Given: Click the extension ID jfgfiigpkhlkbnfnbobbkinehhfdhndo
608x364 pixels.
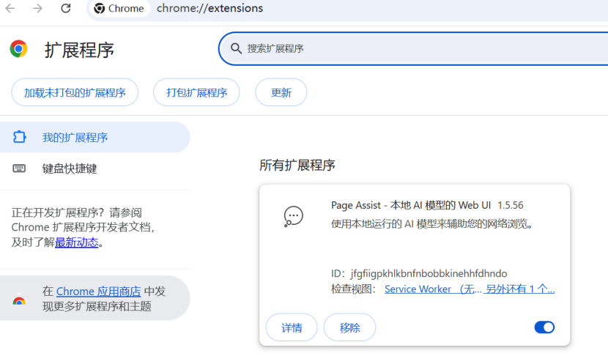Looking at the screenshot, I should coord(429,274).
